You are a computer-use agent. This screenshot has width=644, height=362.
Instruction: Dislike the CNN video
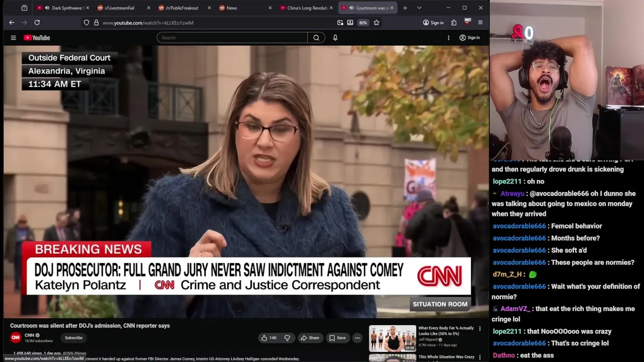pos(287,338)
